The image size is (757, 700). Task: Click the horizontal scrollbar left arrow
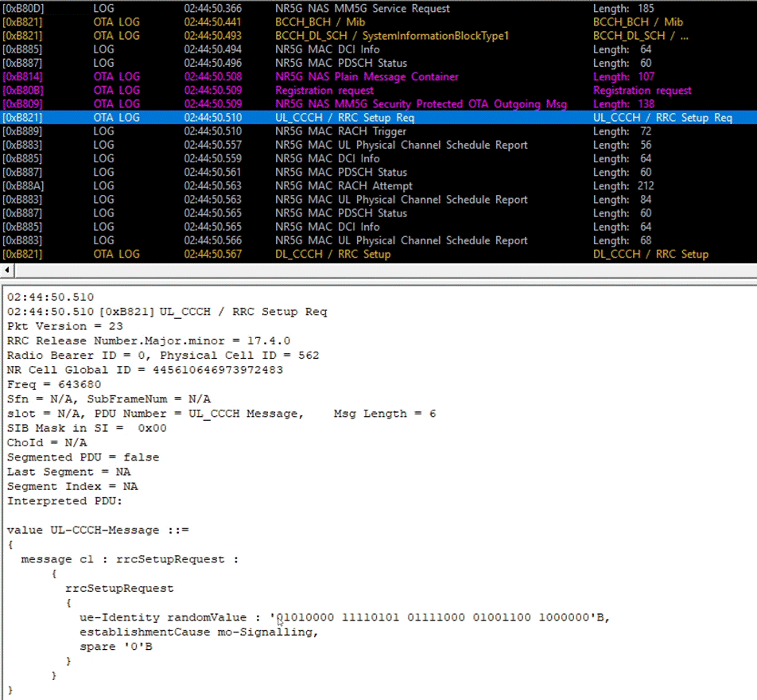tap(6, 270)
